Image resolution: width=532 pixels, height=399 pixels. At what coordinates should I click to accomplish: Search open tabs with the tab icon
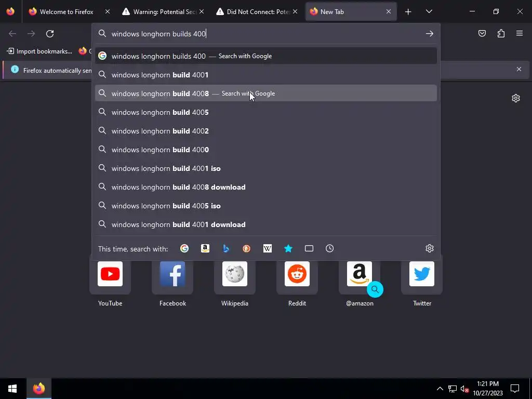click(309, 248)
